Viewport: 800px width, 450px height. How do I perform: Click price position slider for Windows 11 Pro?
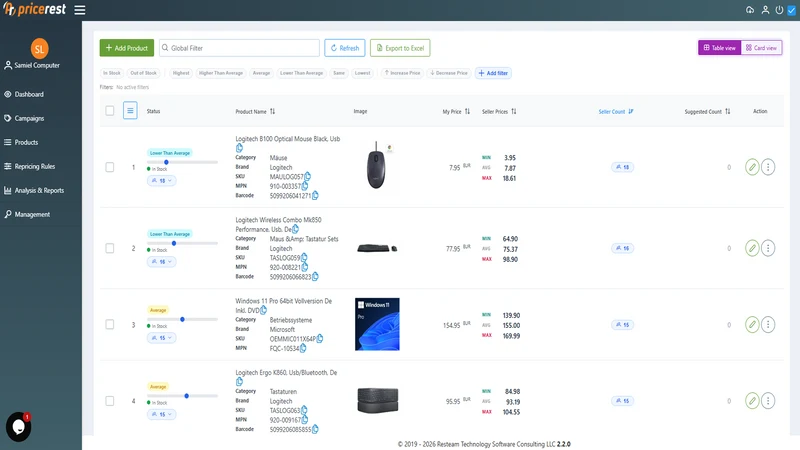click(x=182, y=319)
